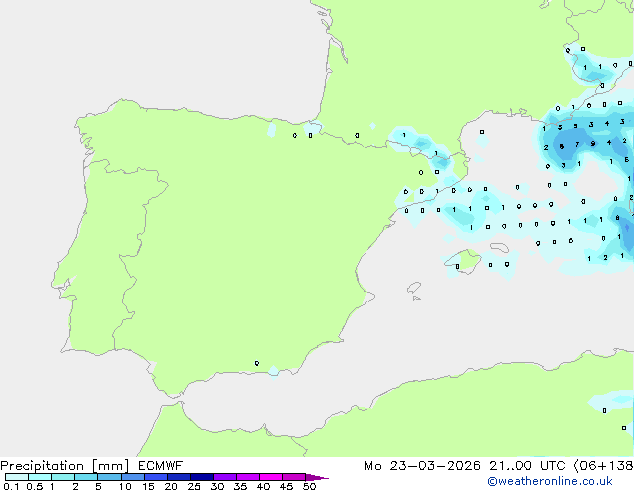
Task: Click the 45–50 mm legend swatch
Action: pyautogui.click(x=294, y=477)
